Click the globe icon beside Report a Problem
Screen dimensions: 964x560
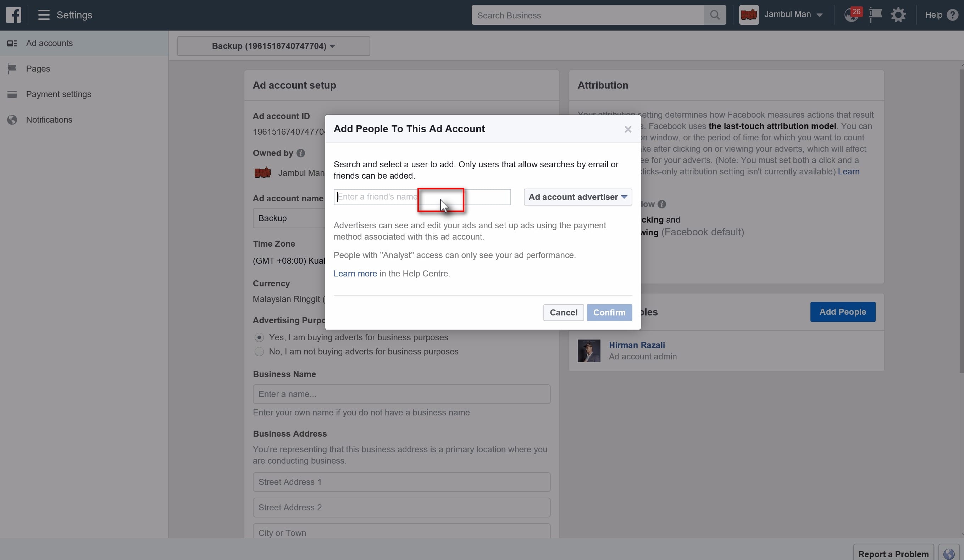949,554
